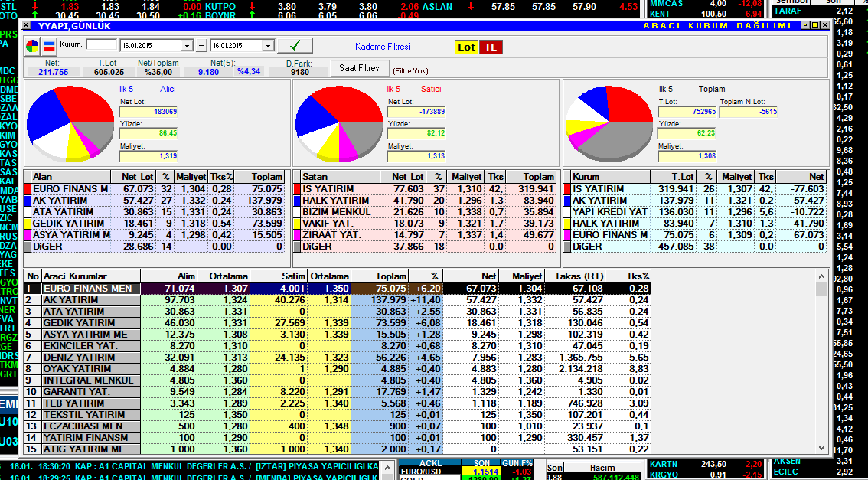The height and width of the screenshot is (480, 868).
Task: Click the equals sign button between dates
Action: pos(202,46)
